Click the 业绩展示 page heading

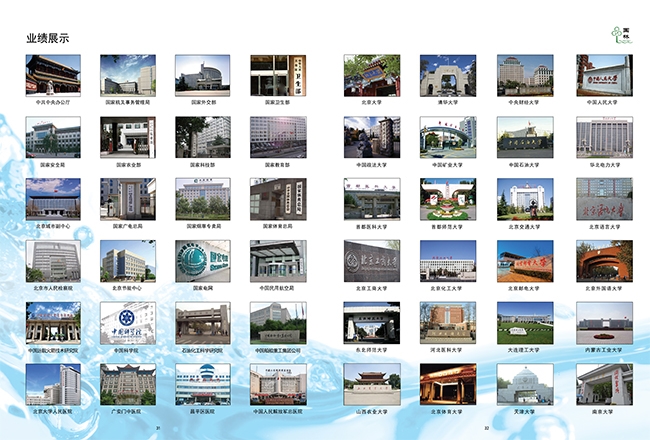tap(47, 38)
